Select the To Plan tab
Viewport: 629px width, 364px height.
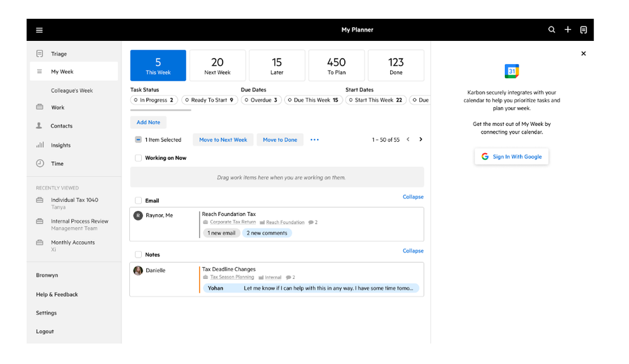(x=337, y=65)
